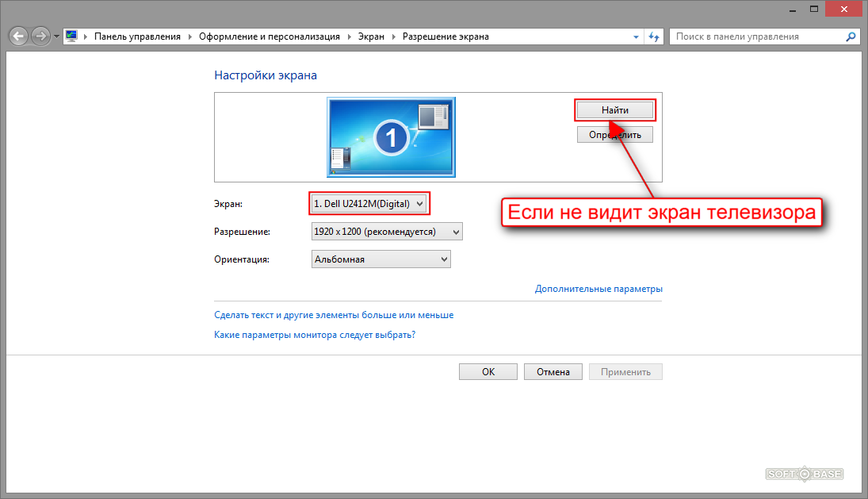Click the OK button
The image size is (868, 499).
[x=488, y=371]
